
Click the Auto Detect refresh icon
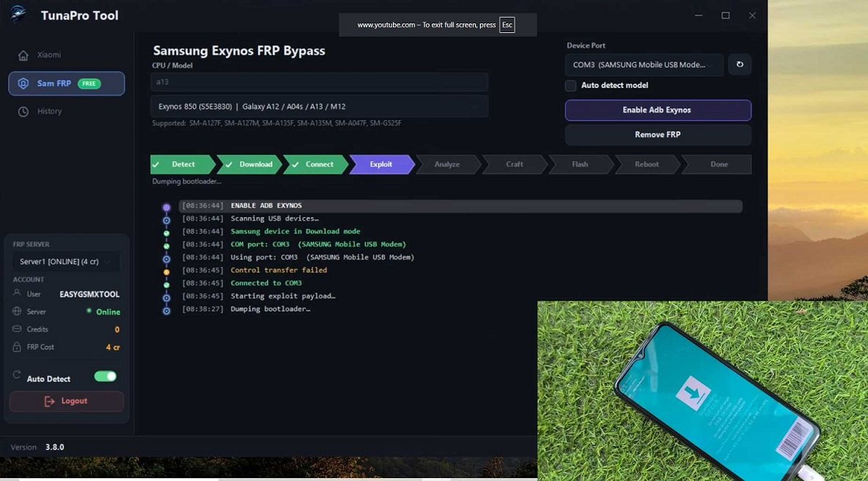coord(17,375)
